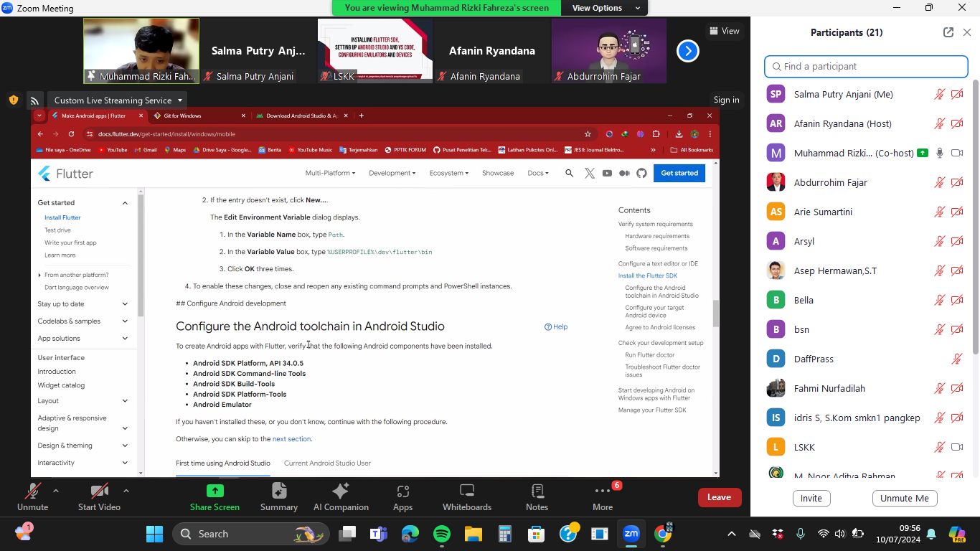Viewport: 980px width, 551px height.
Task: Launch AI Companion from the toolbar
Action: pos(341,498)
